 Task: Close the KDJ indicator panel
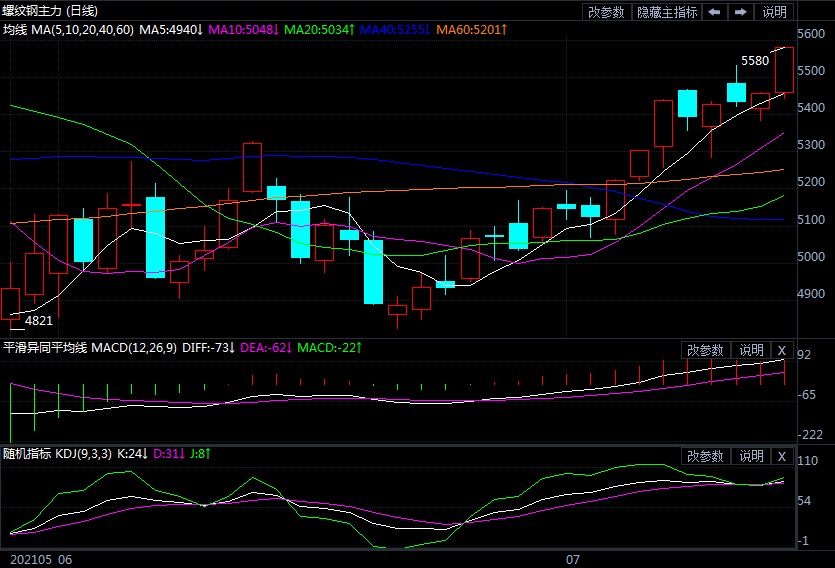[782, 456]
